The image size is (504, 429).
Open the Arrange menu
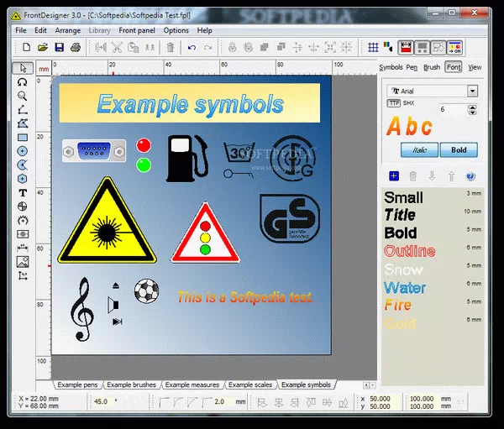pos(68,30)
